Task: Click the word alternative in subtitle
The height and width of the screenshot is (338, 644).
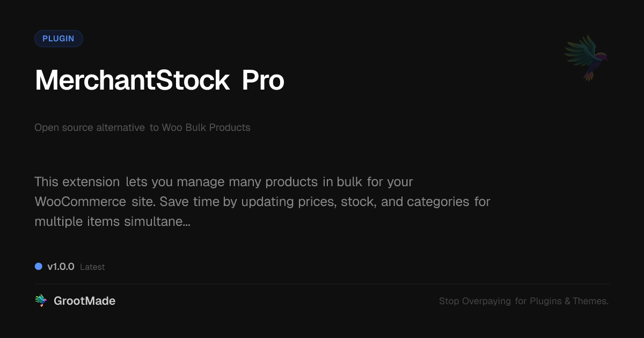Action: pos(120,128)
